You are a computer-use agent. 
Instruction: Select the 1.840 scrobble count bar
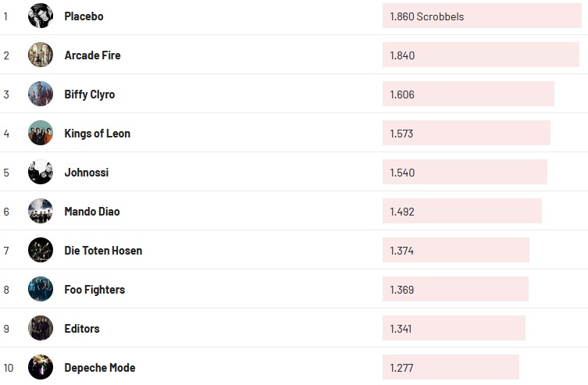480,55
